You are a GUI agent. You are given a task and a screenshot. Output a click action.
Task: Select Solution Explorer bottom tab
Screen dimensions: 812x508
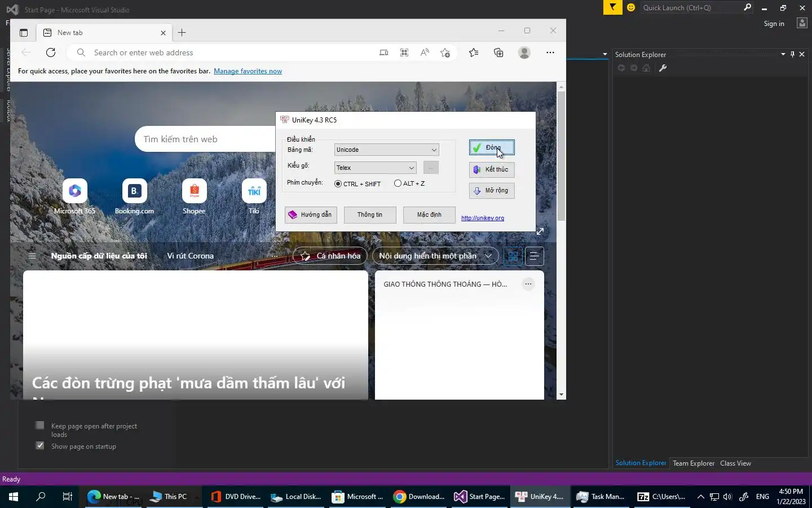pyautogui.click(x=641, y=463)
